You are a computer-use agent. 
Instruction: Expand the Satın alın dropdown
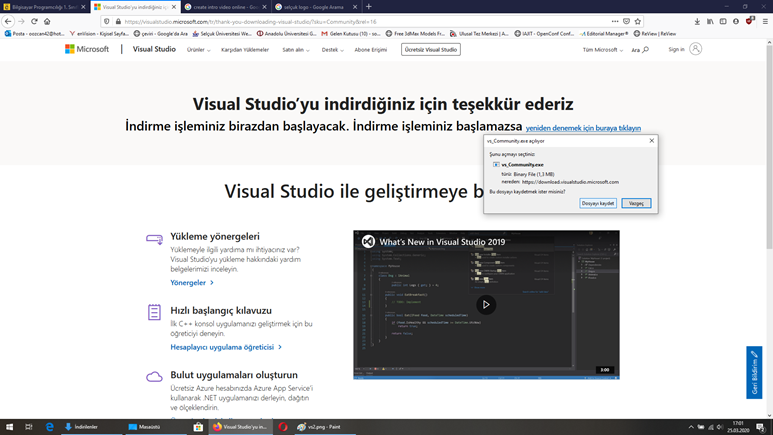(295, 49)
